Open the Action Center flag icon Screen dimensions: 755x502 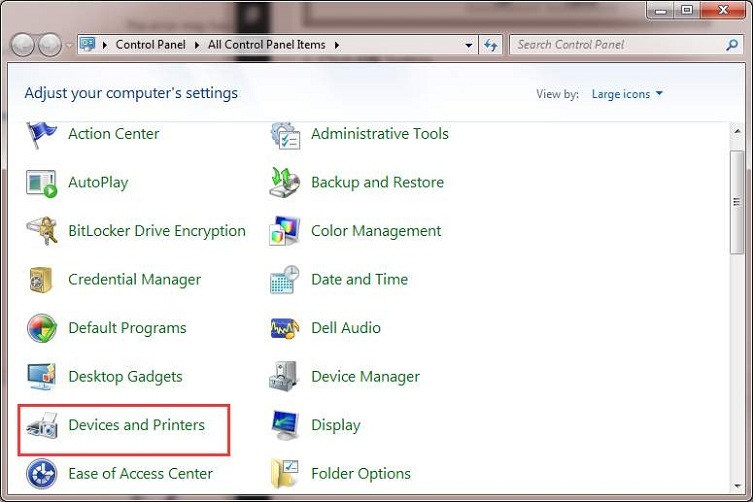click(41, 134)
